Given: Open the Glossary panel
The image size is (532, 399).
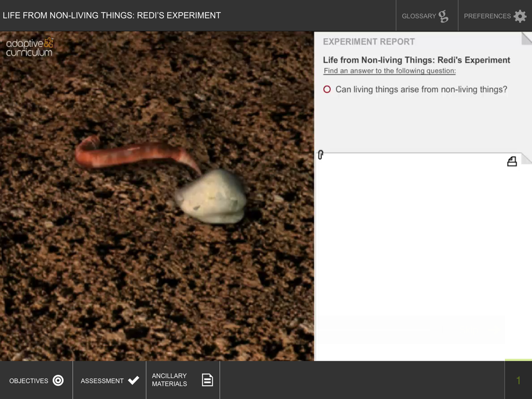Looking at the screenshot, I should pos(427,15).
